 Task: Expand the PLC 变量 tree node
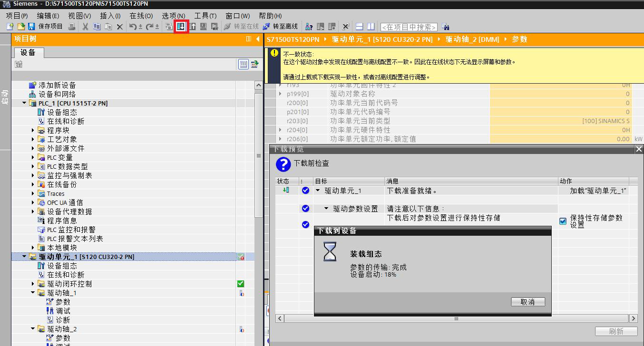tap(33, 157)
